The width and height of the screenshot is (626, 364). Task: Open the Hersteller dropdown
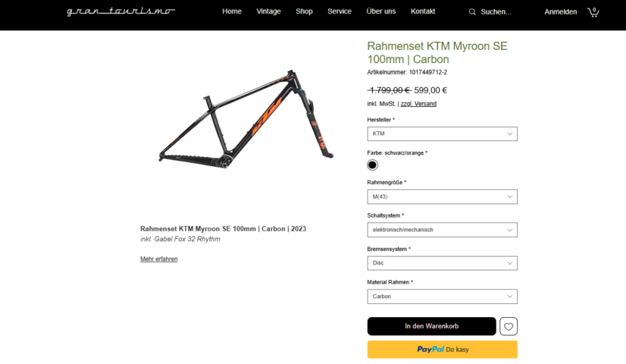tap(442, 134)
